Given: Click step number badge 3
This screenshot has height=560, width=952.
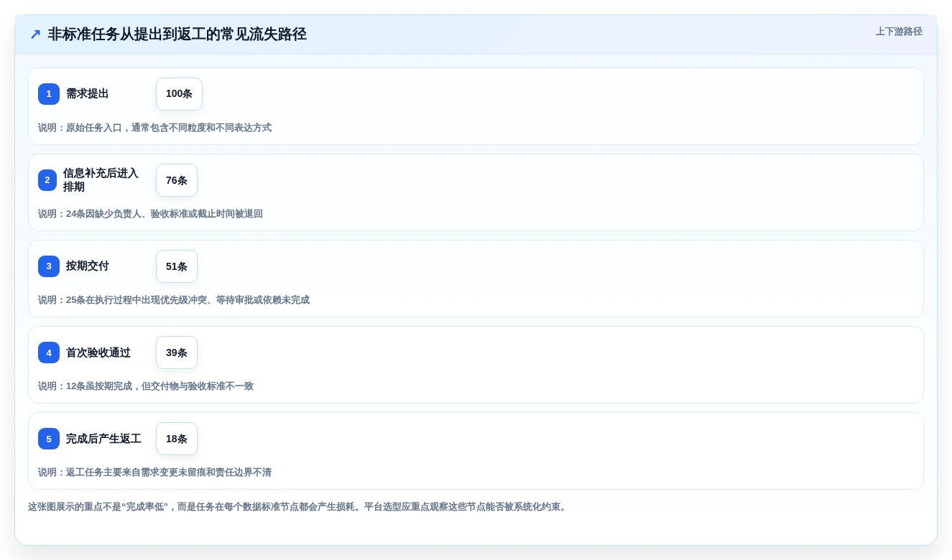Looking at the screenshot, I should [49, 266].
